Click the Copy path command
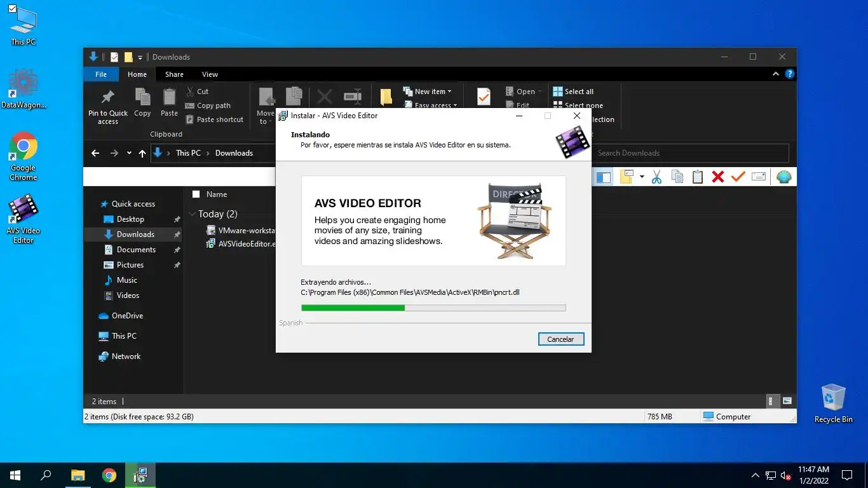This screenshot has width=868, height=488. (x=208, y=105)
